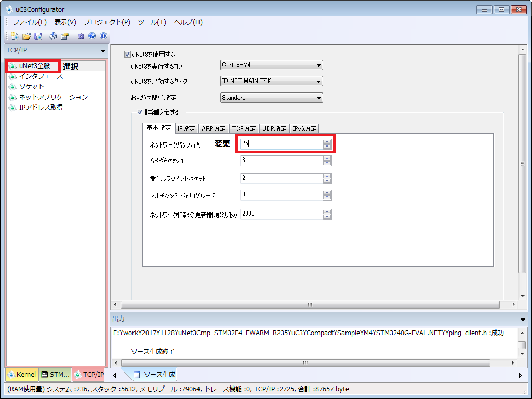Select インタフェース in the tree
The width and height of the screenshot is (532, 399).
click(41, 76)
